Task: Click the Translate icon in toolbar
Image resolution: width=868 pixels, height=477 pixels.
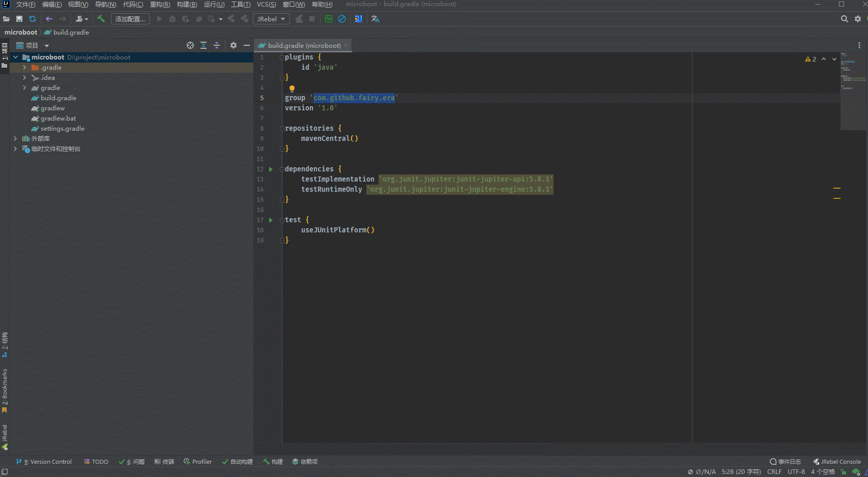Action: click(x=375, y=19)
